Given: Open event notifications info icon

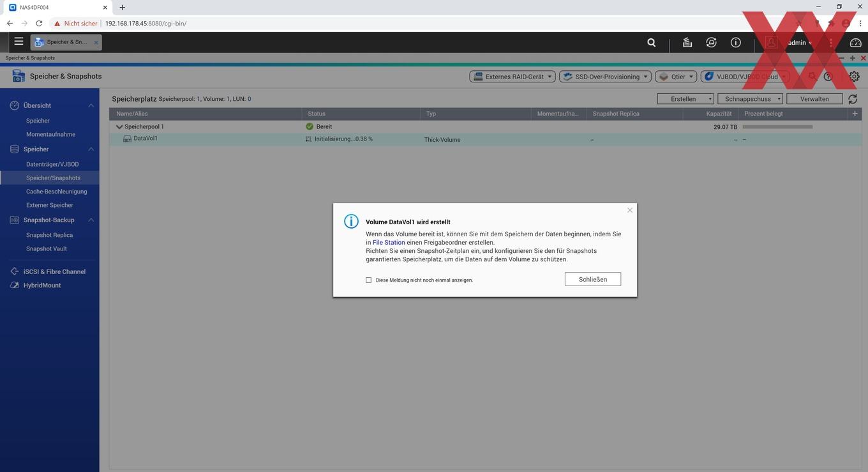Looking at the screenshot, I should pyautogui.click(x=736, y=42).
